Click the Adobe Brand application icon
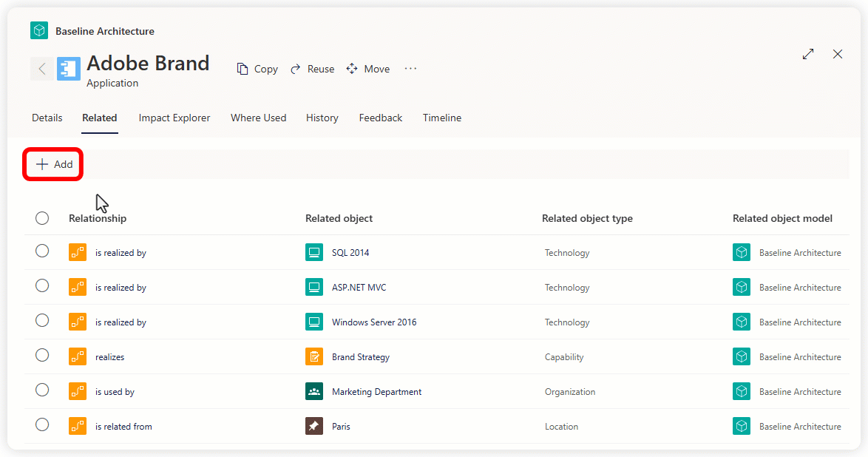Viewport: 868px width, 457px height. tap(69, 69)
